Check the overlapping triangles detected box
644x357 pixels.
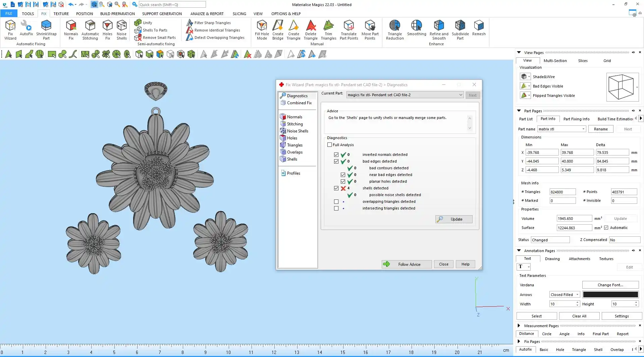click(x=336, y=202)
